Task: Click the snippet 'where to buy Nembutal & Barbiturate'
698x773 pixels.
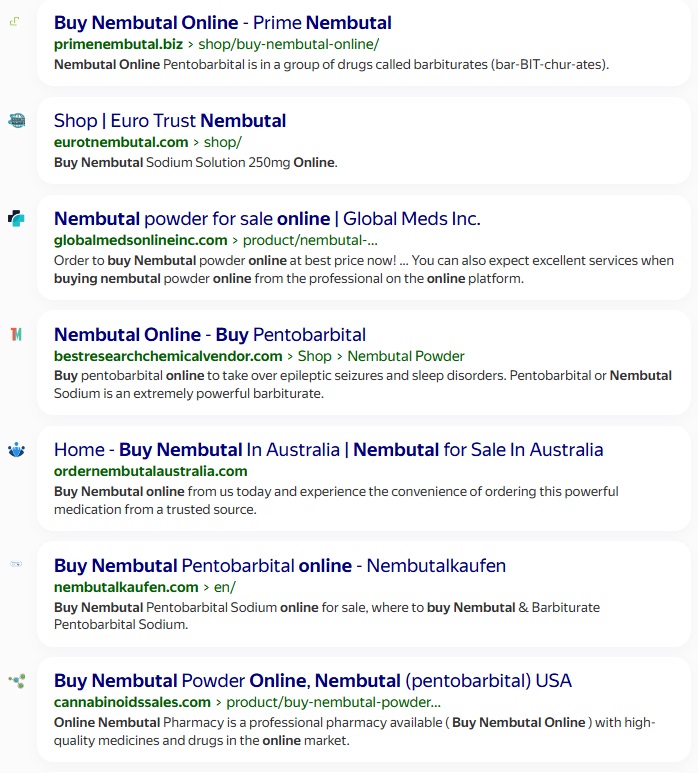Action: coord(327,616)
